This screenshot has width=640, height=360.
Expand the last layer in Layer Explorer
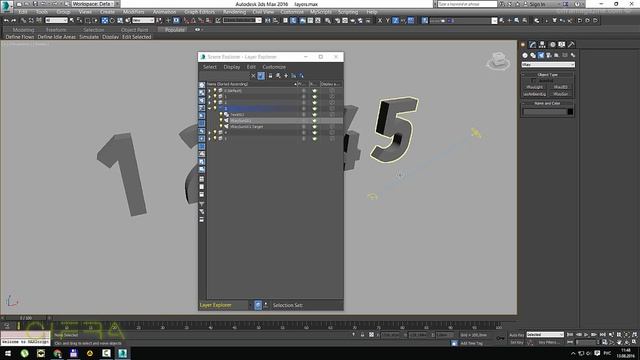coord(210,138)
